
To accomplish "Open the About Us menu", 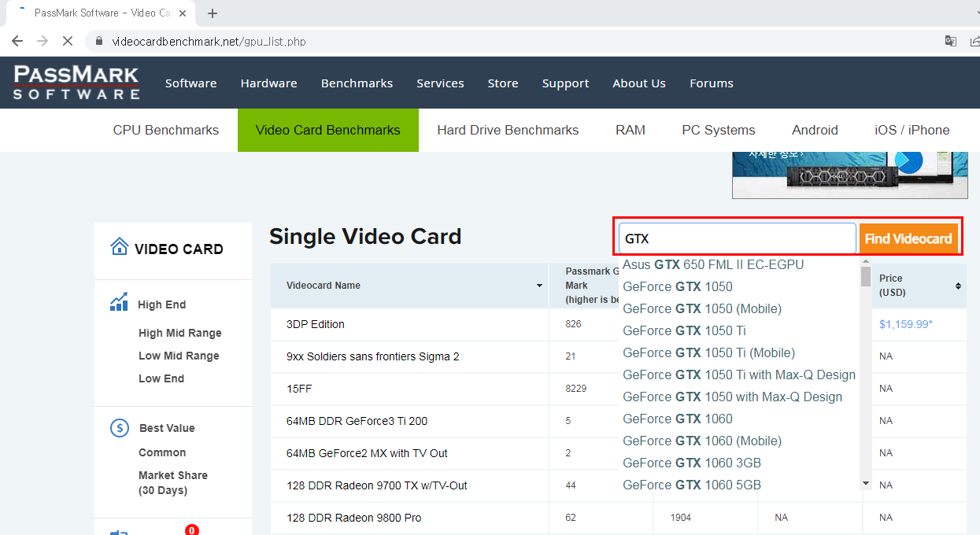I will (x=639, y=83).
